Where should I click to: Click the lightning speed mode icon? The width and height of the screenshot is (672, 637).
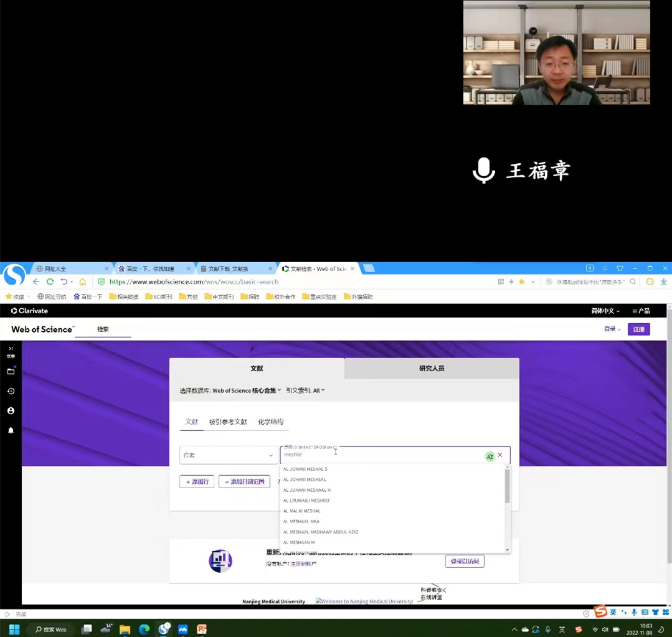pos(511,281)
